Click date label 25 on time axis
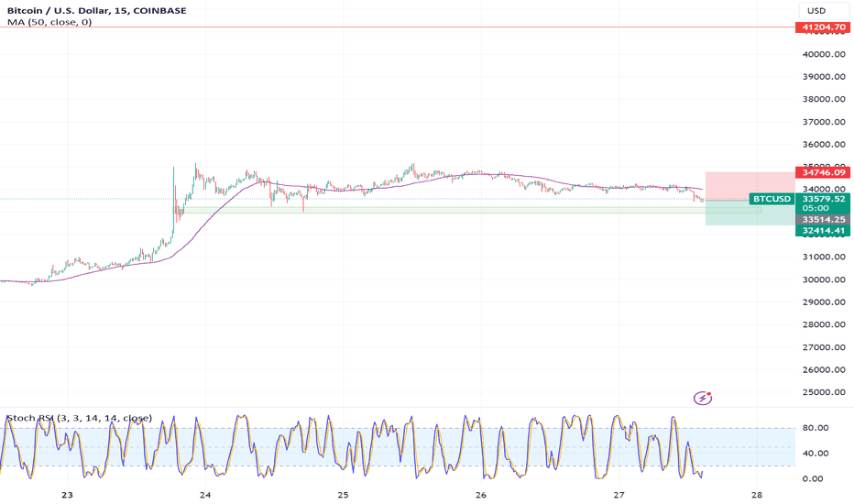This screenshot has width=854, height=504. pyautogui.click(x=343, y=495)
